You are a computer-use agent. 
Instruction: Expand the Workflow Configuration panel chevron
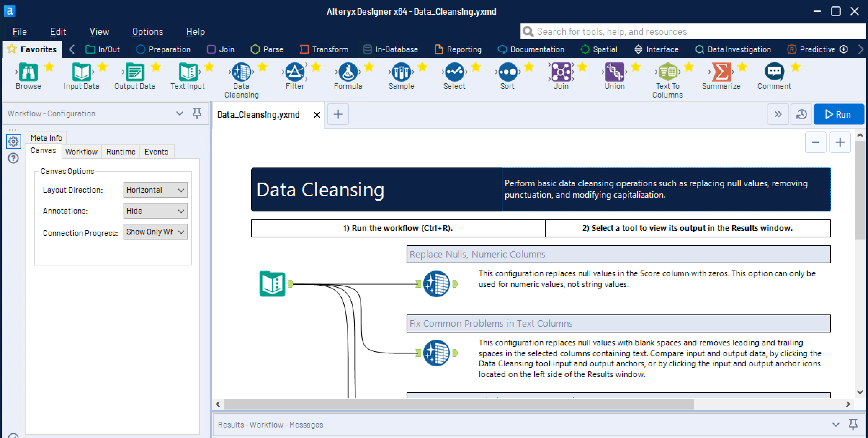click(179, 113)
